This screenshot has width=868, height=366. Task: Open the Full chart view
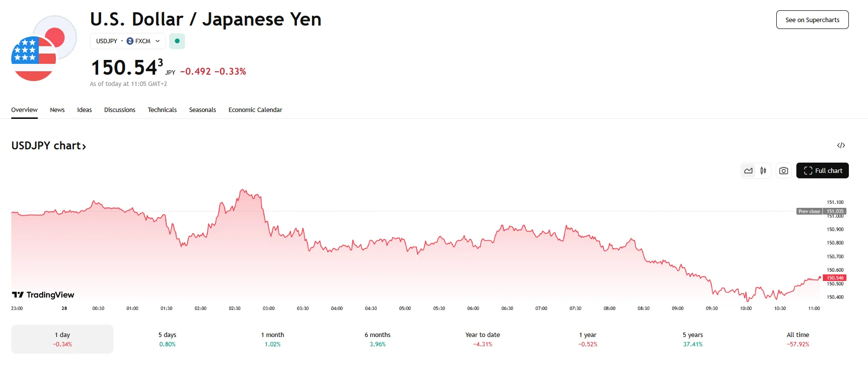[822, 170]
